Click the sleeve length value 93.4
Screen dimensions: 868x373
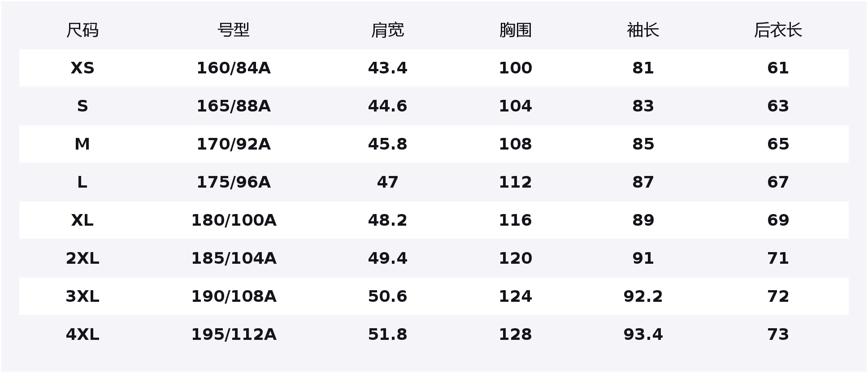pyautogui.click(x=643, y=334)
